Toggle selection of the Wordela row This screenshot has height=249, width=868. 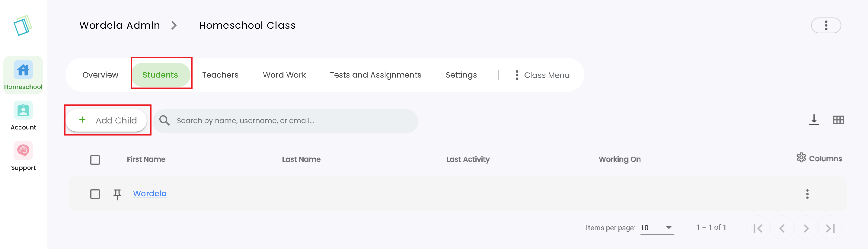(x=95, y=194)
